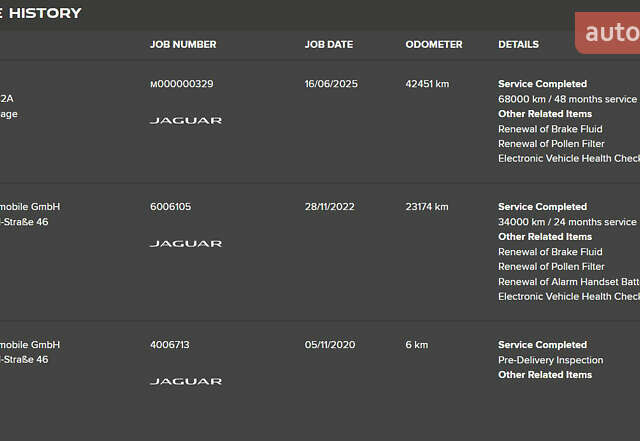Select the ODOMETER column header
The image size is (640, 441).
(x=434, y=45)
